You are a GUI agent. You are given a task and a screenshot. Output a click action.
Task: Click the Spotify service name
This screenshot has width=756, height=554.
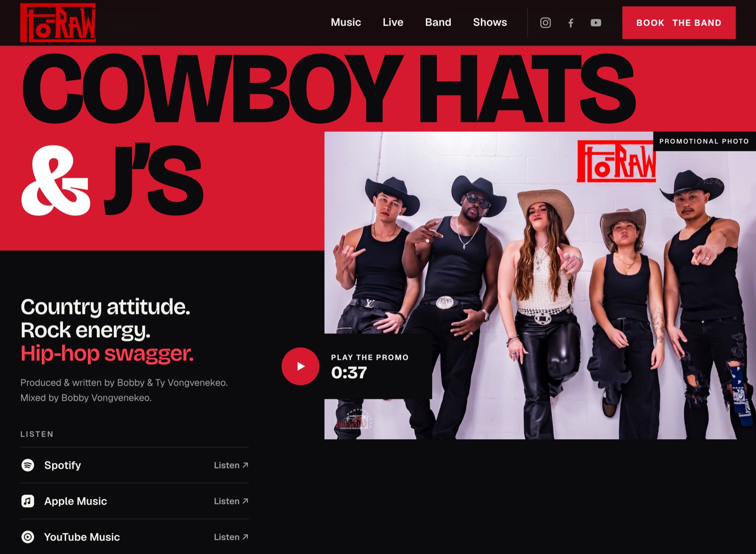63,465
